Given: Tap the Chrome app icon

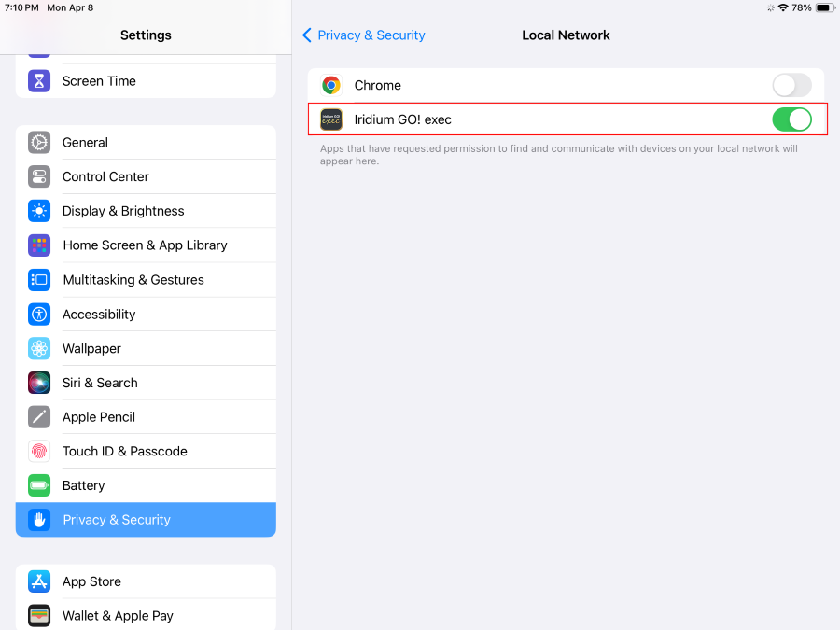Looking at the screenshot, I should tap(331, 85).
